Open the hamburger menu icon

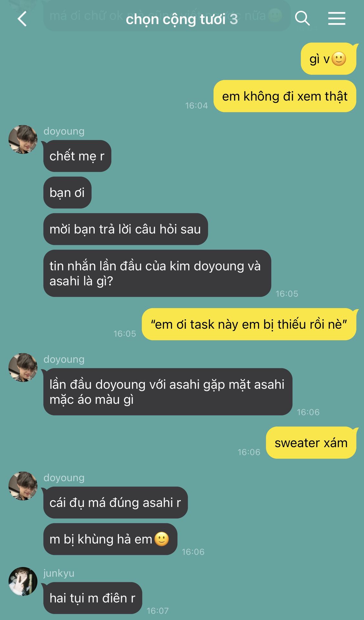337,18
